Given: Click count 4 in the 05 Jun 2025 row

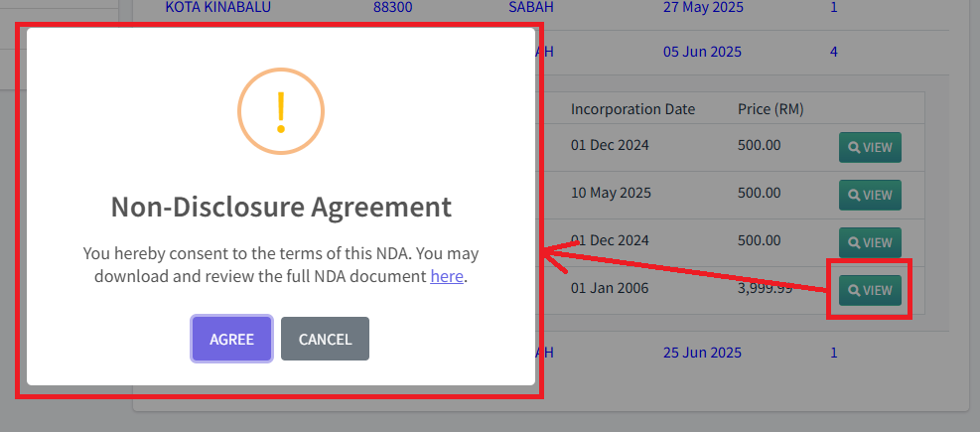Looking at the screenshot, I should click(x=834, y=52).
